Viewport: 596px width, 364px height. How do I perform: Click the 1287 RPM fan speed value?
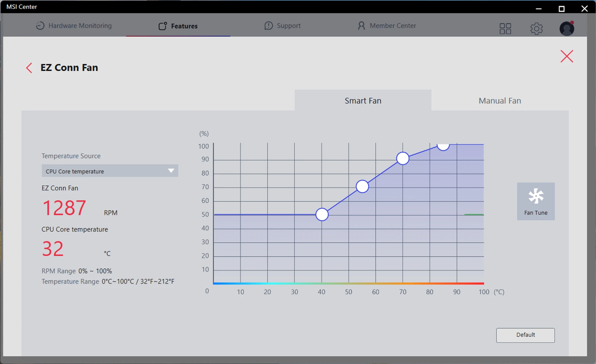64,208
